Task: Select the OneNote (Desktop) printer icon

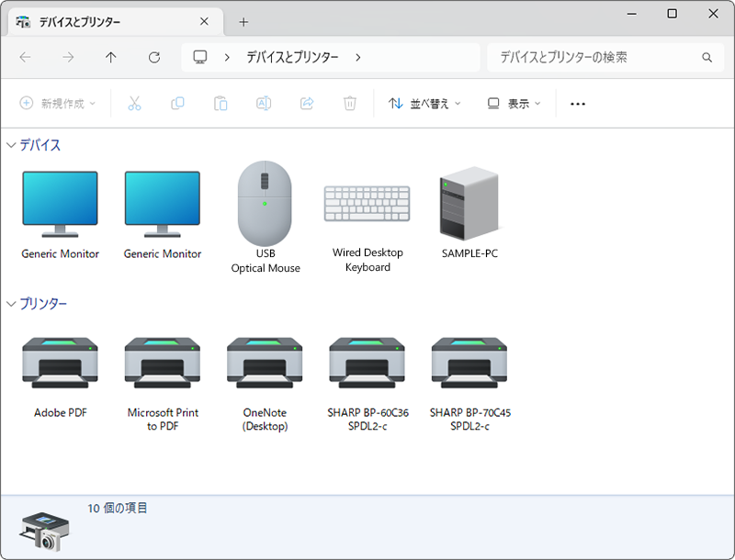Action: (265, 363)
